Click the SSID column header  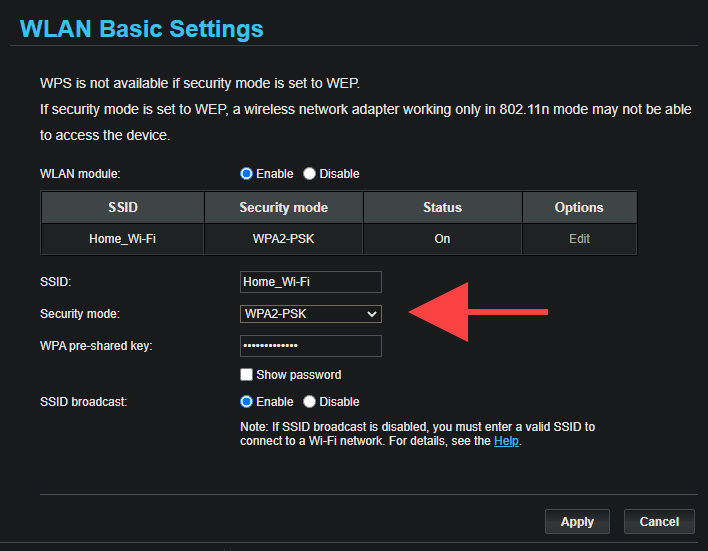pos(122,207)
